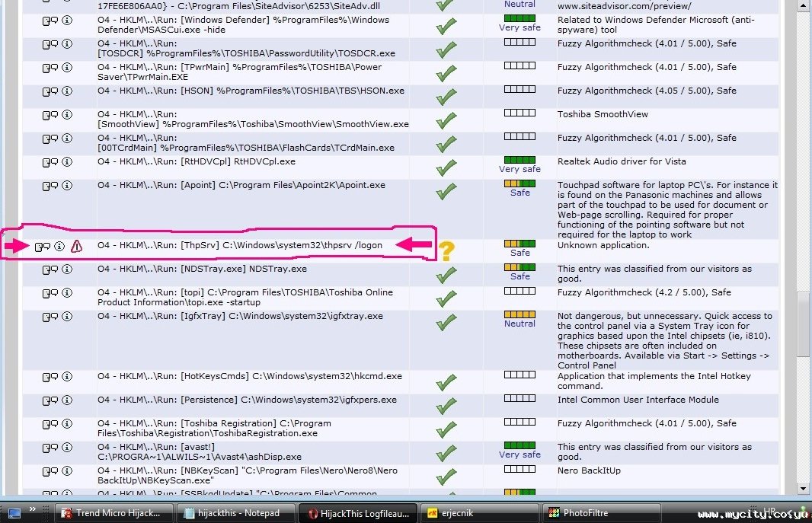Open the comment icon for the ThpSrv entry
The height and width of the screenshot is (523, 812).
pyautogui.click(x=43, y=247)
